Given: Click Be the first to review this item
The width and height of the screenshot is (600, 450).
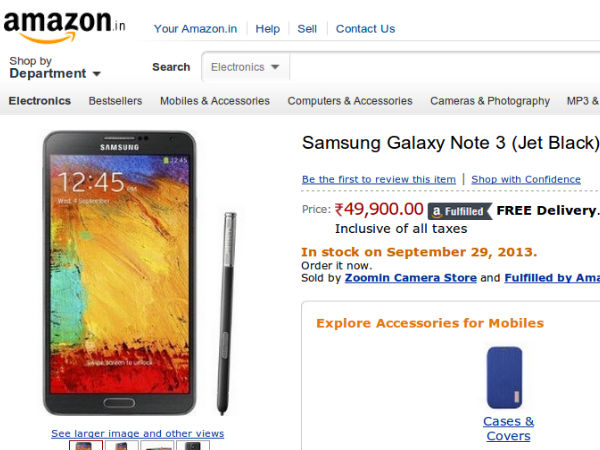Looking at the screenshot, I should point(378,180).
